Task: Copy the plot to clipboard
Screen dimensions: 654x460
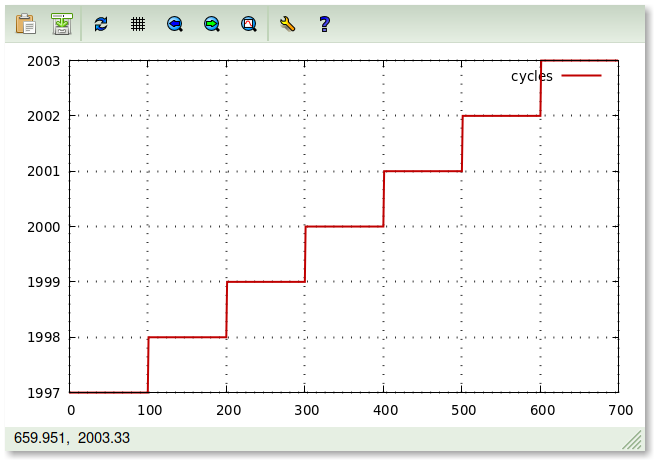Action: click(25, 24)
